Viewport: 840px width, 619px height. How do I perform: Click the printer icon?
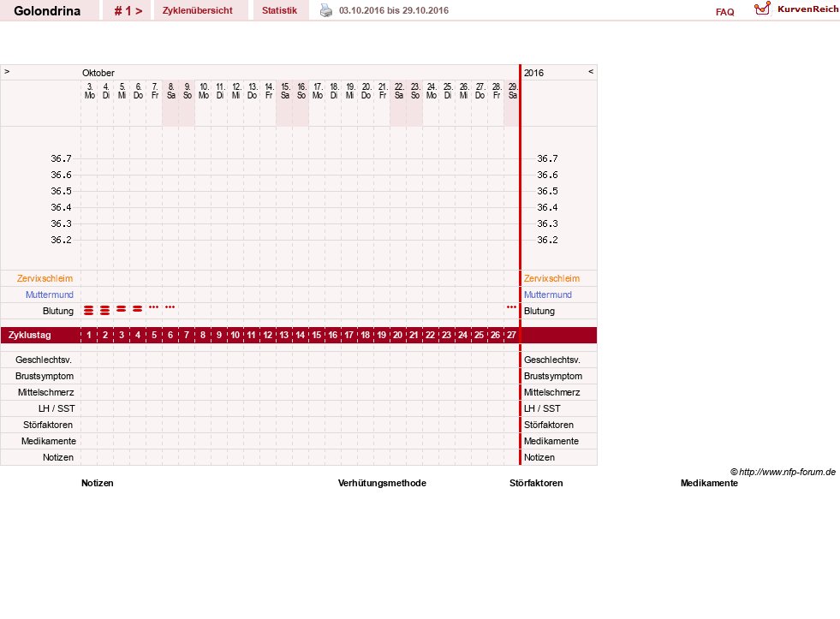coord(325,10)
